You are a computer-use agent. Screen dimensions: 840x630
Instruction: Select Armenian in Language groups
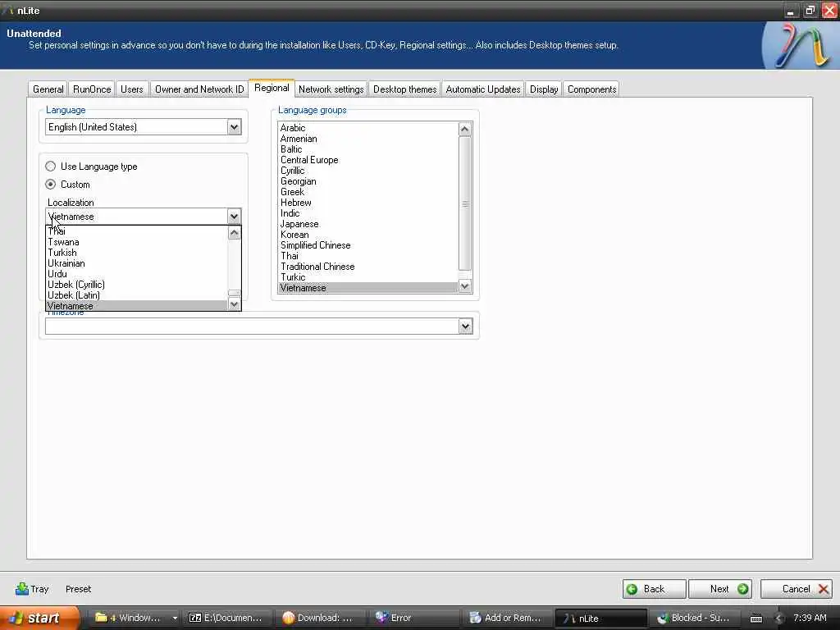pyautogui.click(x=368, y=139)
